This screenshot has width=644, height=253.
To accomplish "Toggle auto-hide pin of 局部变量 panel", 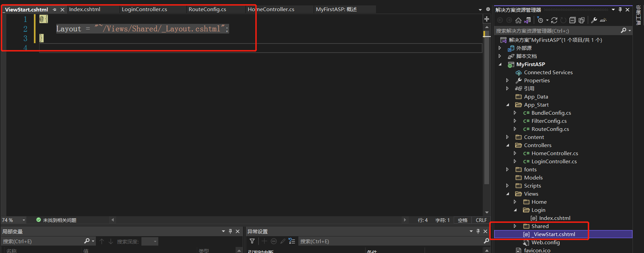I will click(230, 231).
